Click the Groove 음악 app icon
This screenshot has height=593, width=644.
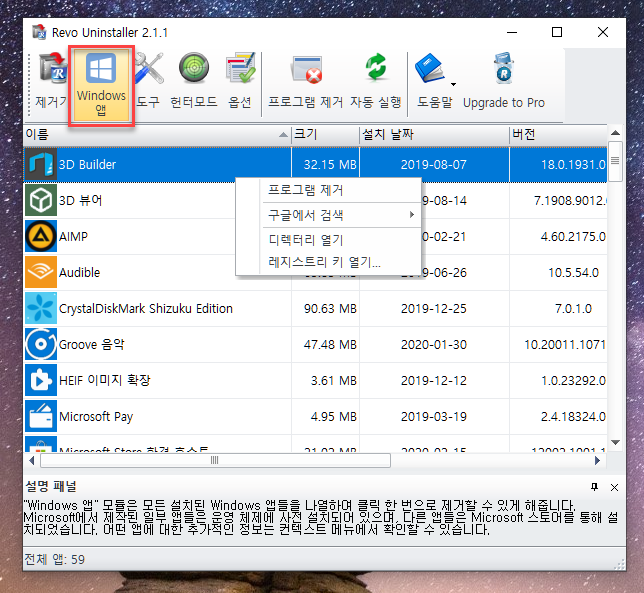pyautogui.click(x=41, y=344)
